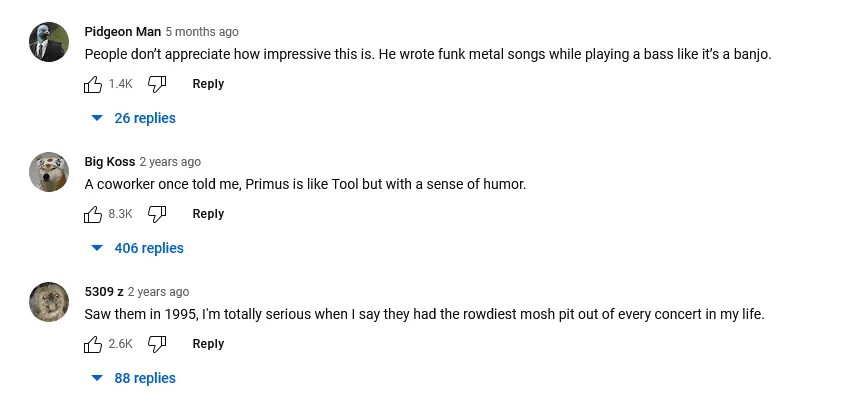The height and width of the screenshot is (403, 849).
Task: Dislike Pidgeon Man's comment
Action: point(157,84)
